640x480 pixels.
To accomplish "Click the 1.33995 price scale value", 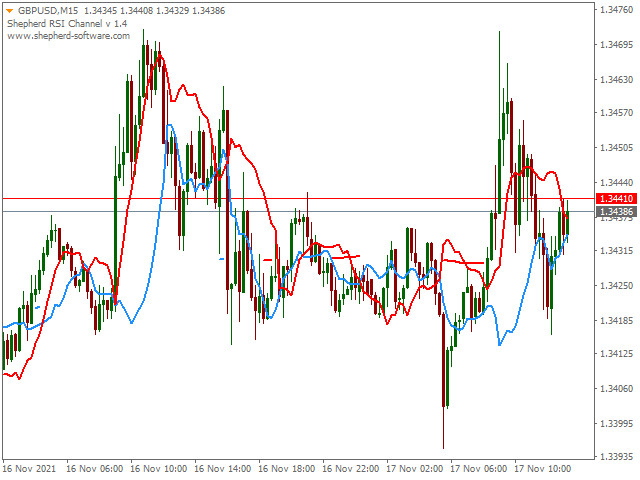I will tap(616, 423).
